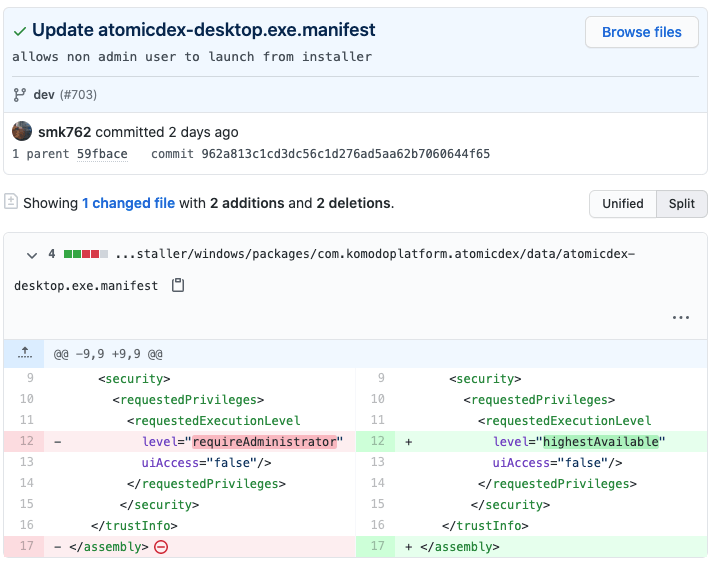
Task: Open the smk762 author profile link
Action: 65,132
